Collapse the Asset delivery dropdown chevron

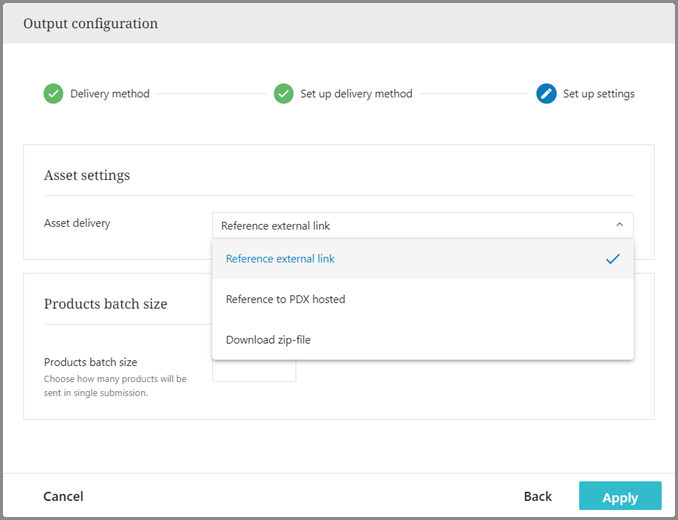click(x=619, y=226)
